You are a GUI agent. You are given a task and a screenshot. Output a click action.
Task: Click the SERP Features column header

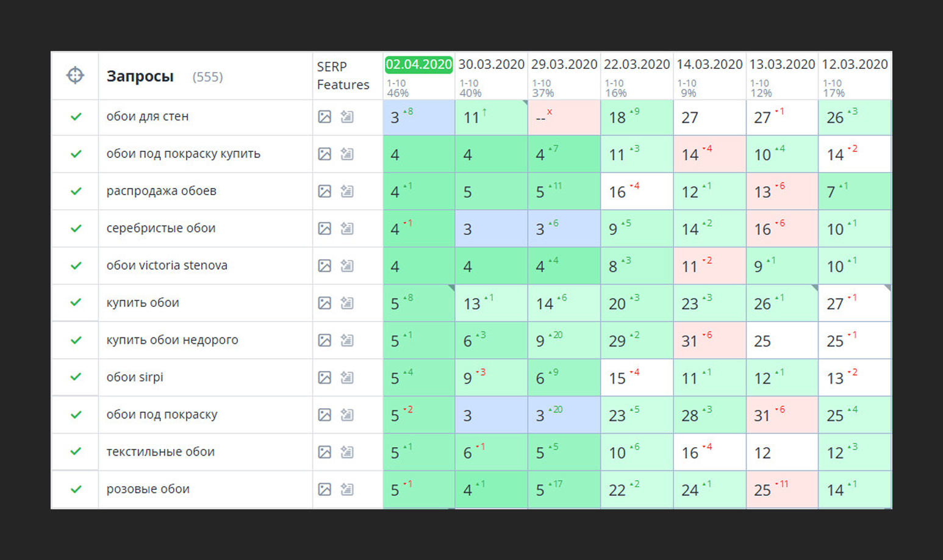(343, 76)
